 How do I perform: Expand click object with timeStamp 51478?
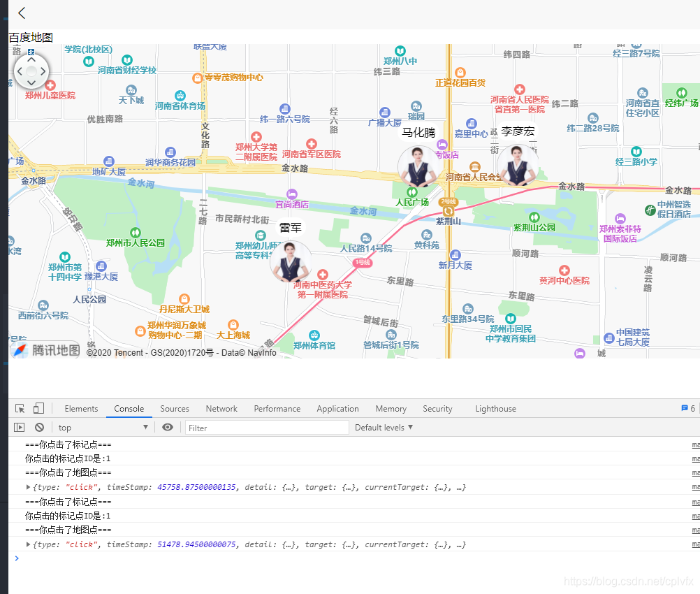coord(29,544)
